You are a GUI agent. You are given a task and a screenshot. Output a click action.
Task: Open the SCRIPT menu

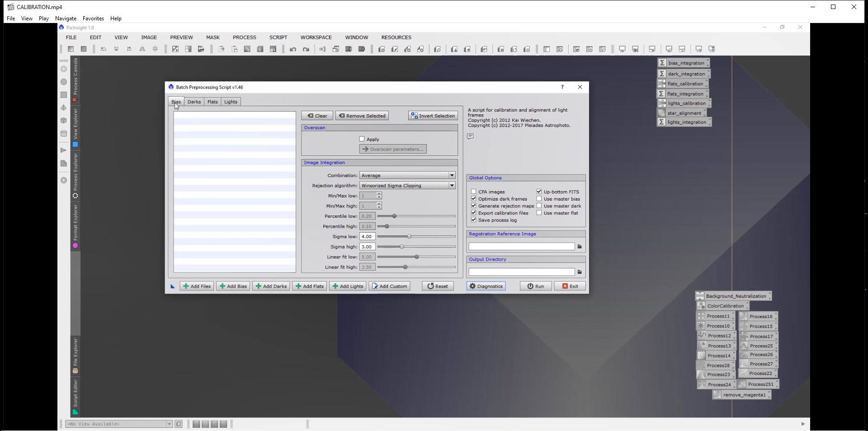pos(278,37)
